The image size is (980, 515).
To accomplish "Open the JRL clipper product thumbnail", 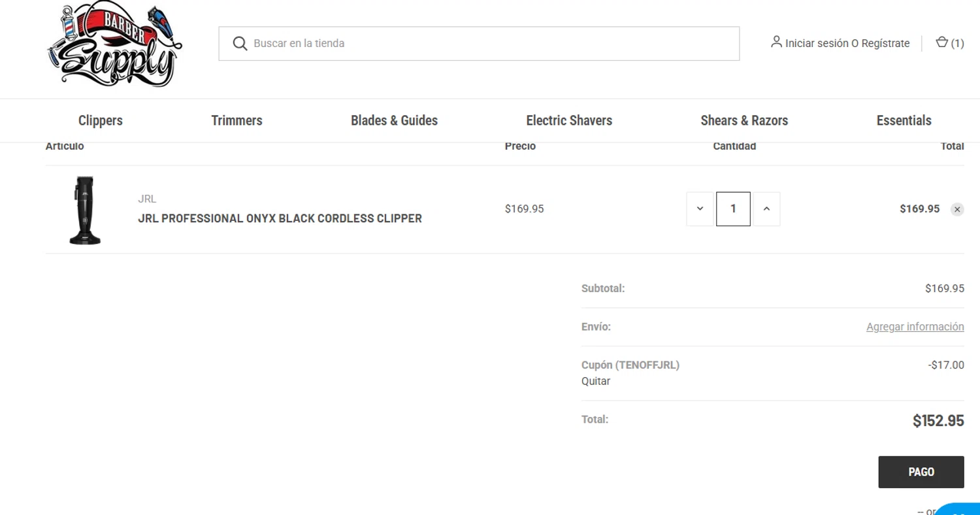I will tap(86, 210).
